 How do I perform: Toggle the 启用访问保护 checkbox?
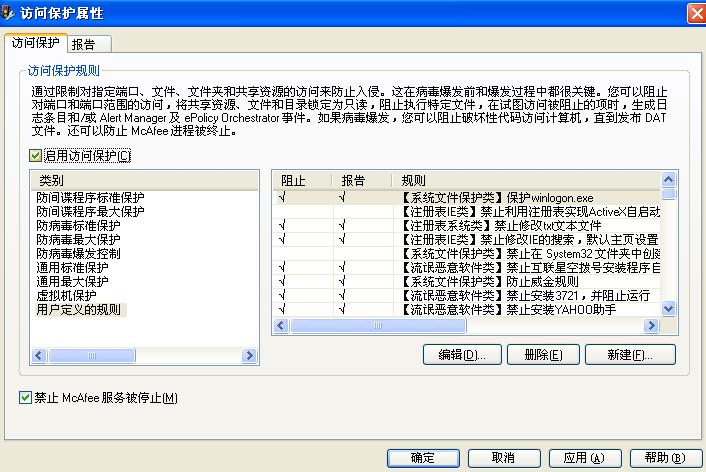(36, 156)
